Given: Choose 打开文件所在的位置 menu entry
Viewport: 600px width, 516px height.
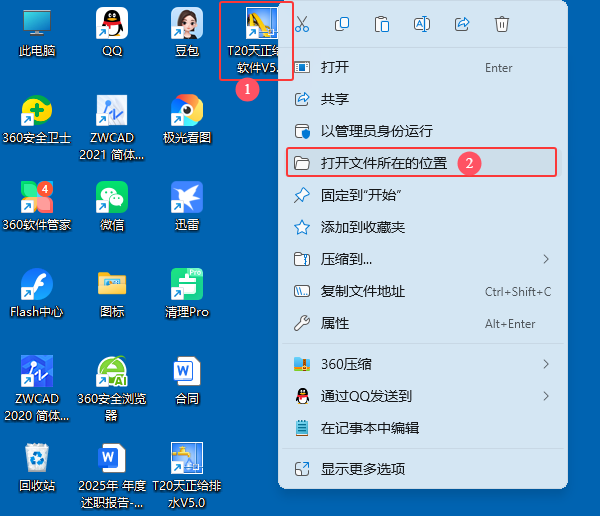Looking at the screenshot, I should pyautogui.click(x=421, y=163).
